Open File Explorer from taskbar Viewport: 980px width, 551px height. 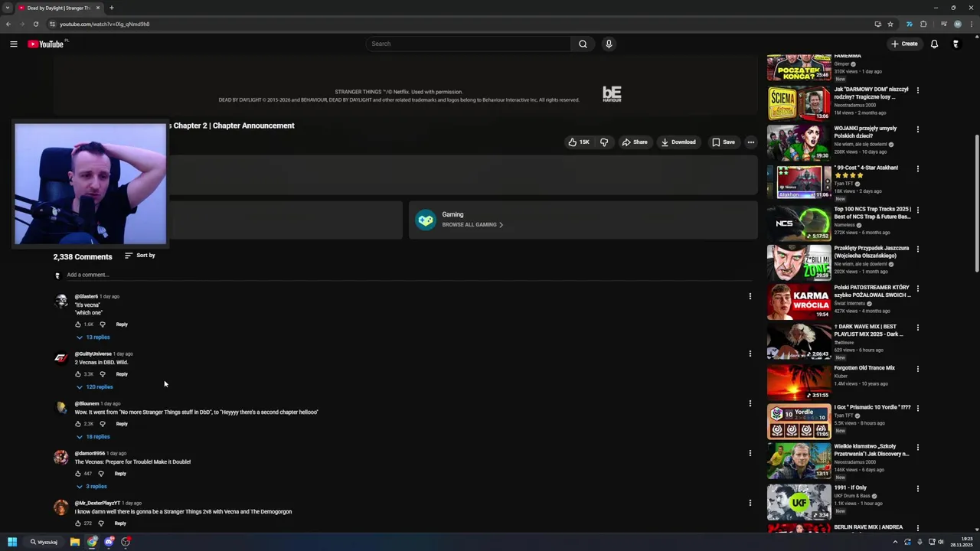[74, 542]
